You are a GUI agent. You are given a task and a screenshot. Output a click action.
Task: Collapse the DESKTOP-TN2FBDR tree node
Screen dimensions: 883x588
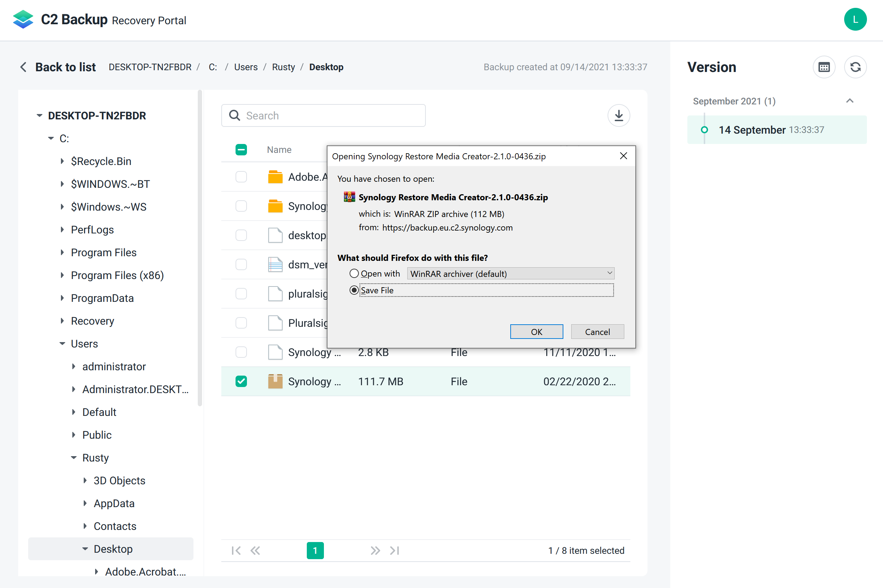tap(39, 115)
